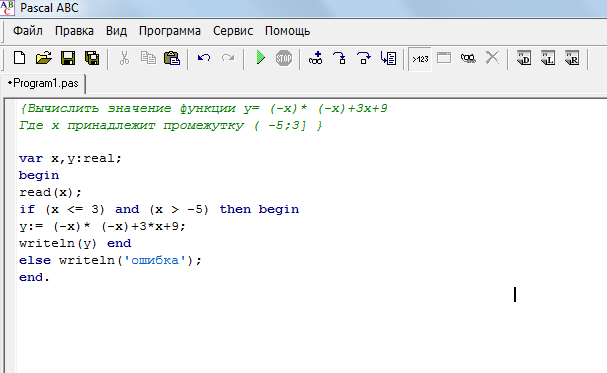Image resolution: width=607 pixels, height=373 pixels.
Task: Save all files with stacked disks icon
Action: [92, 58]
